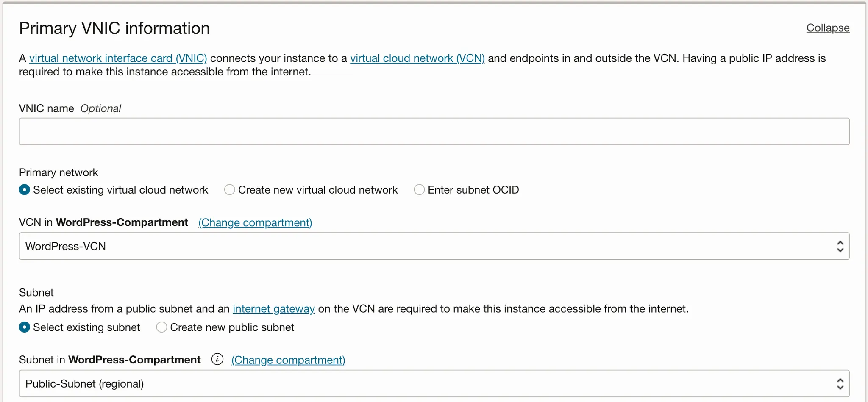The width and height of the screenshot is (868, 402).
Task: Click the Primary VNIC information heading
Action: (x=114, y=28)
